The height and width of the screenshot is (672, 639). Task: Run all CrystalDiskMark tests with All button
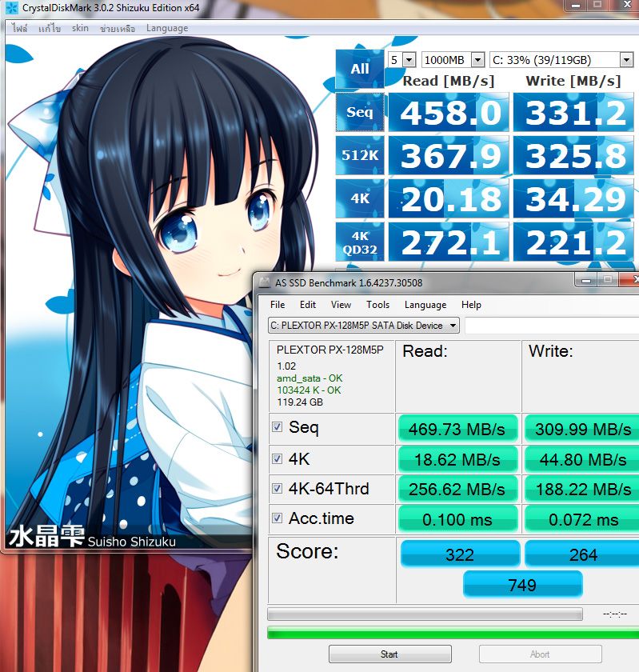359,69
